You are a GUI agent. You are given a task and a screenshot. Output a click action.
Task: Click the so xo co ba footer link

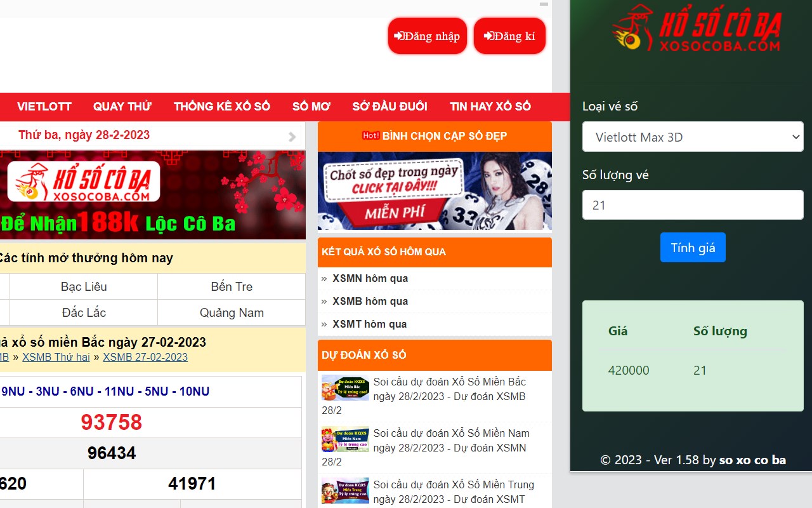click(x=752, y=460)
